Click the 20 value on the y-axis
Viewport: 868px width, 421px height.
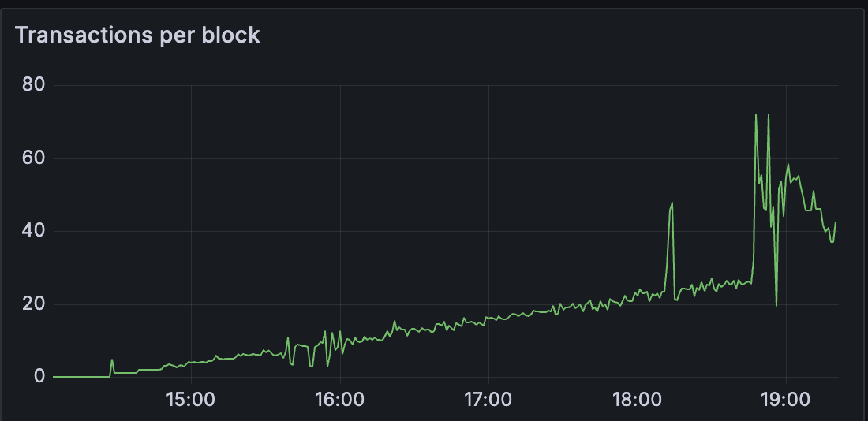33,304
